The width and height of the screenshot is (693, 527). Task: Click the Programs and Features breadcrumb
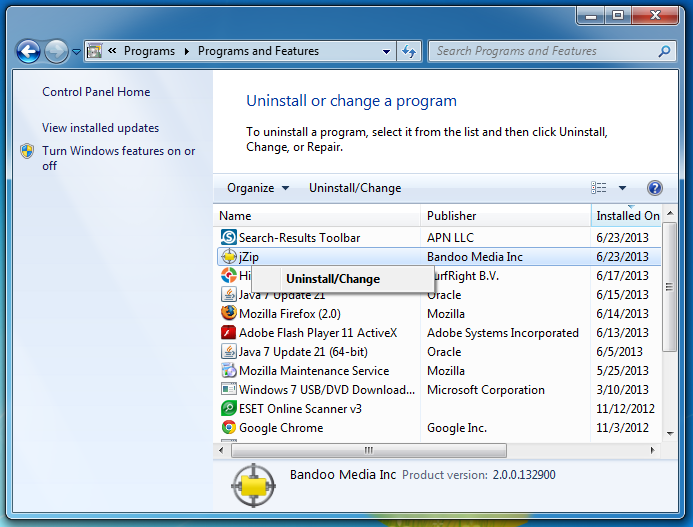pyautogui.click(x=258, y=51)
